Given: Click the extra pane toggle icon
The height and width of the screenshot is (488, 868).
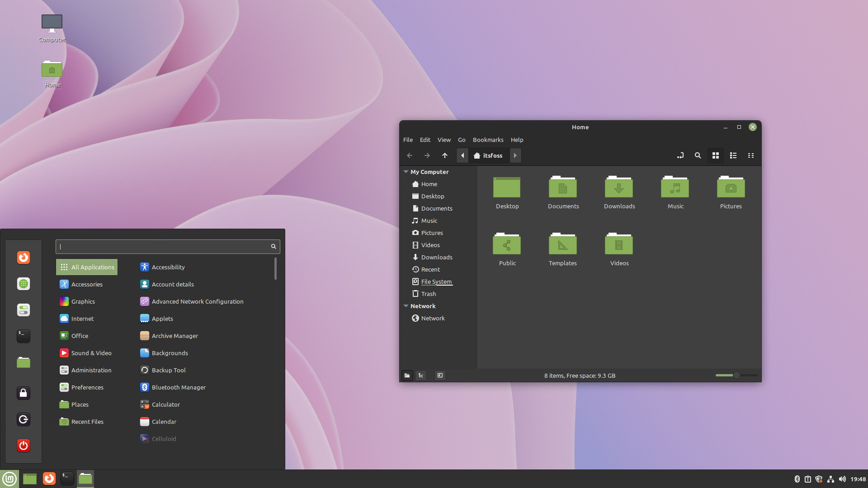Looking at the screenshot, I should coord(440,375).
